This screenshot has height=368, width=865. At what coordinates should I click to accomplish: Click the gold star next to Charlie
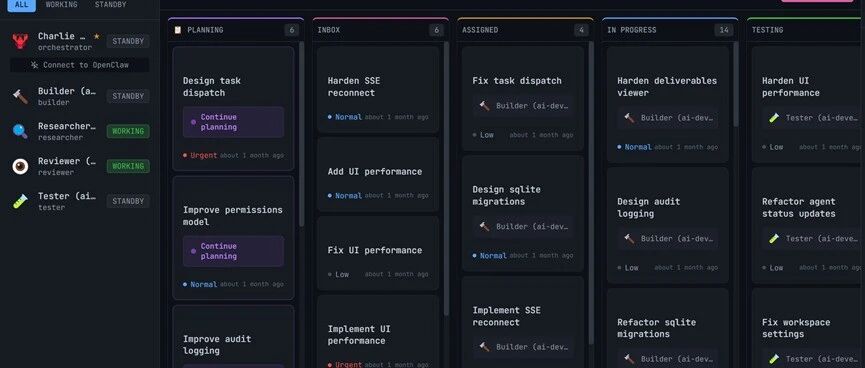tap(97, 36)
